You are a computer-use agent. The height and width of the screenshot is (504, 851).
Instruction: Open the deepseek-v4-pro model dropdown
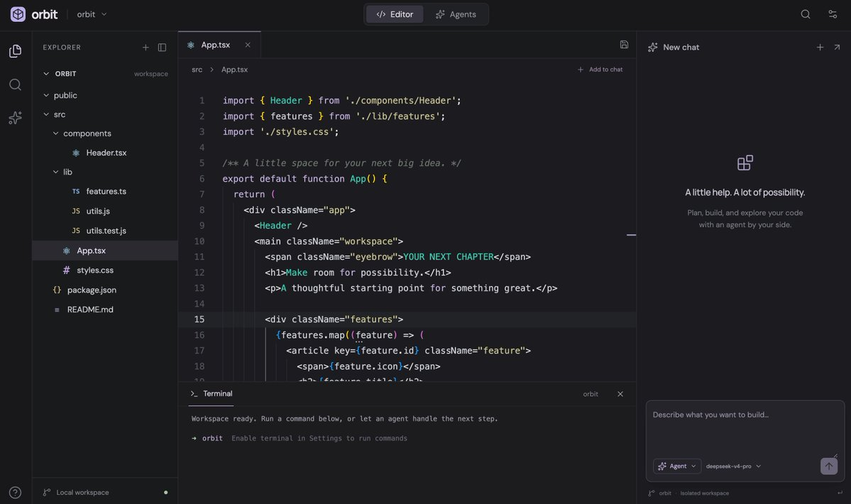click(733, 466)
